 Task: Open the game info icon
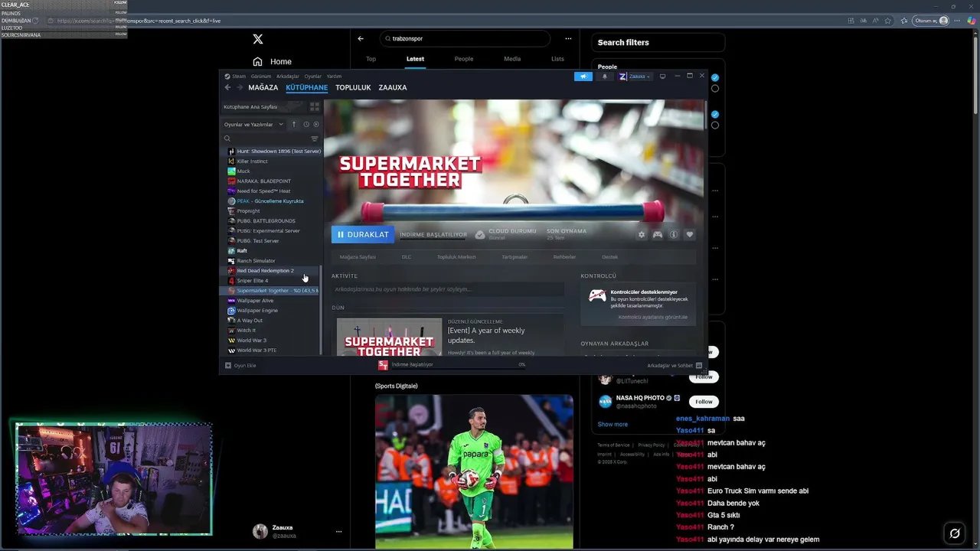pyautogui.click(x=673, y=234)
